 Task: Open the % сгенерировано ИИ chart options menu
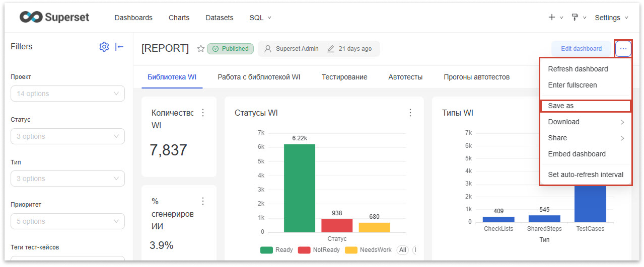203,201
